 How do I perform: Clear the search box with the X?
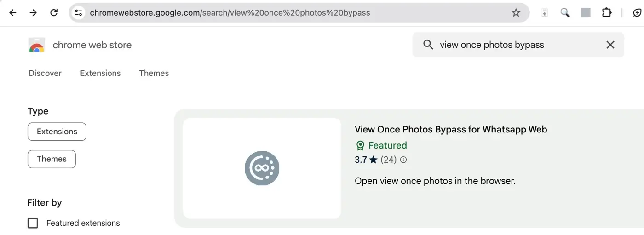(x=610, y=45)
